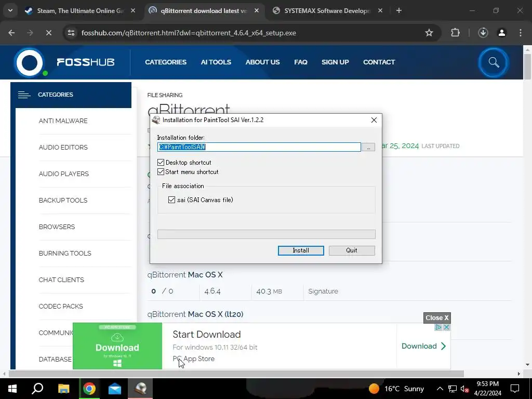Screen dimensions: 532x399
Task: Select the qBittorrent download tab
Action: click(x=204, y=11)
